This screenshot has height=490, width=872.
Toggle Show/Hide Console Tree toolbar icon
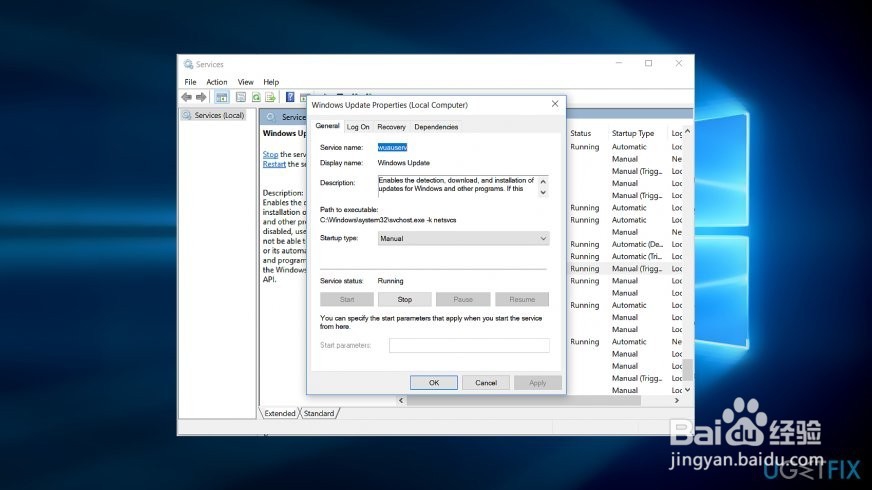coord(222,97)
